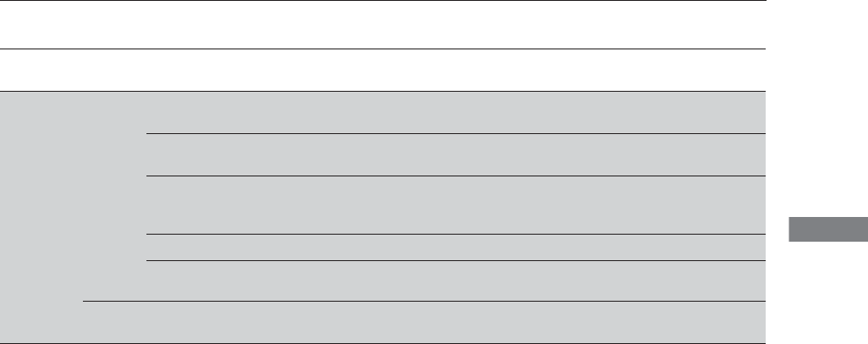Click the white margin below the dark gray tab
Screen dimensions: 868x344
[x=817, y=293]
